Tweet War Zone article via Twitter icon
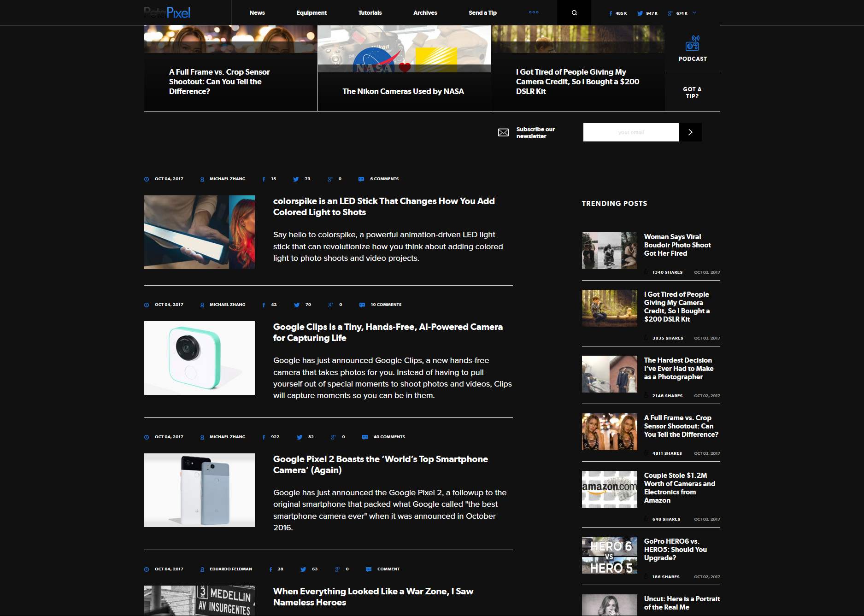Image resolution: width=864 pixels, height=616 pixels. coord(303,569)
